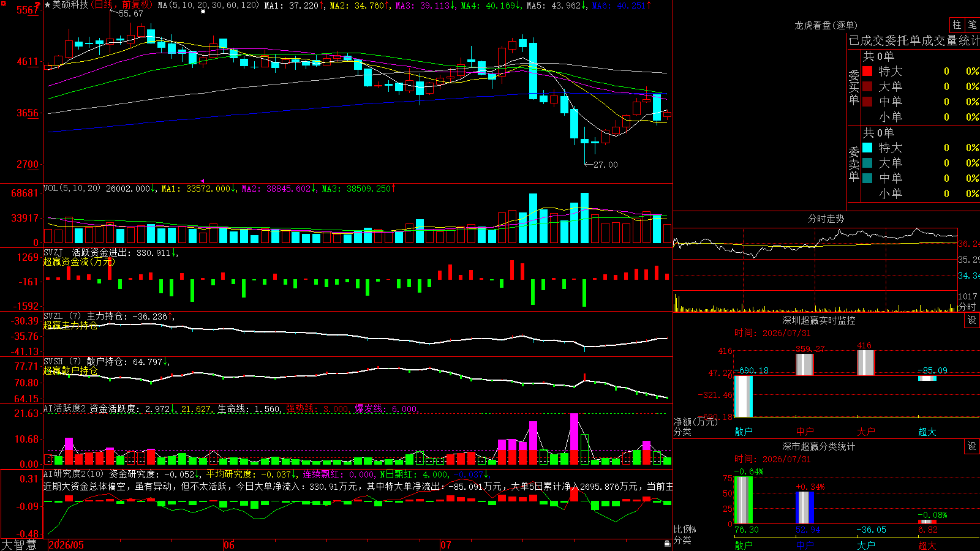980x551 pixels.
Task: Click the white star marker on the K-line chart
Action: pos(203,12)
